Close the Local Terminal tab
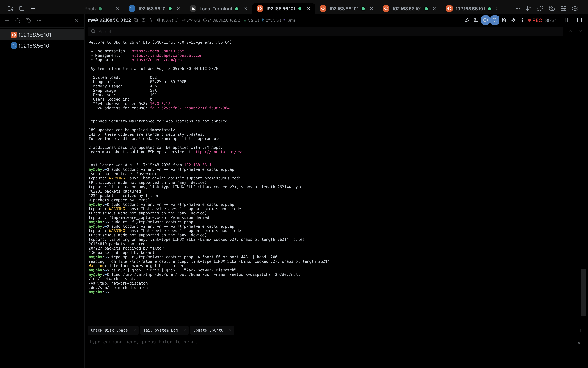This screenshot has width=588, height=368. (x=245, y=9)
